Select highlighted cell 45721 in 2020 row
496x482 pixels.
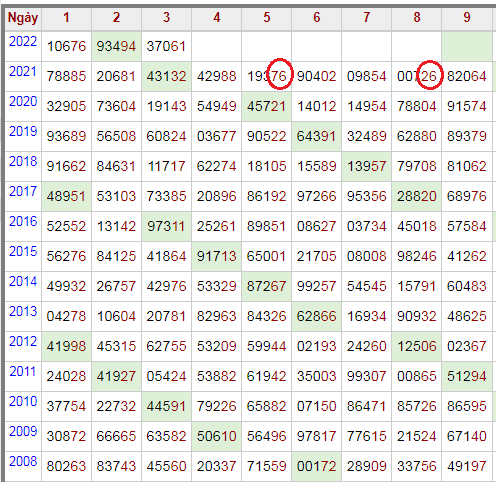pos(266,106)
